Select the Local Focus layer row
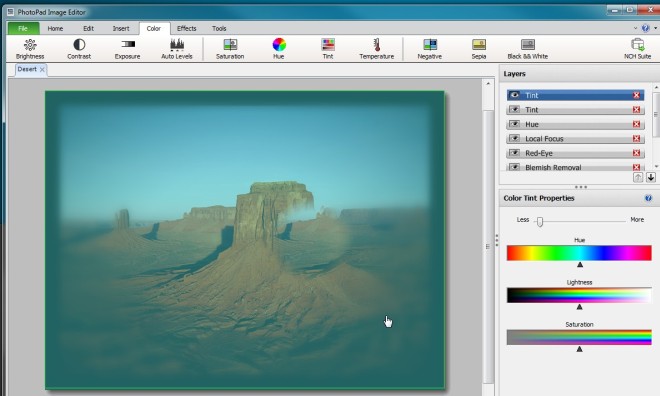This screenshot has height=396, width=660. [x=575, y=138]
